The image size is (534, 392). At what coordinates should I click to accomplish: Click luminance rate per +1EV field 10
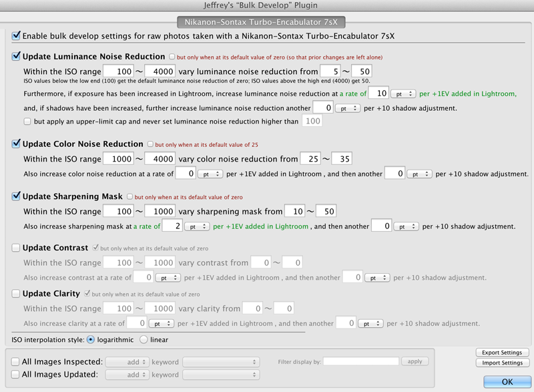click(378, 93)
